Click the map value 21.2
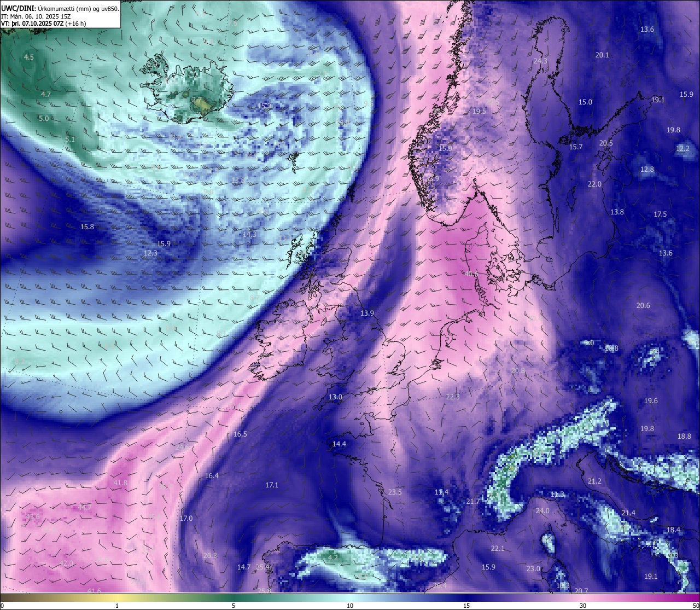The image size is (700, 610). 594,481
